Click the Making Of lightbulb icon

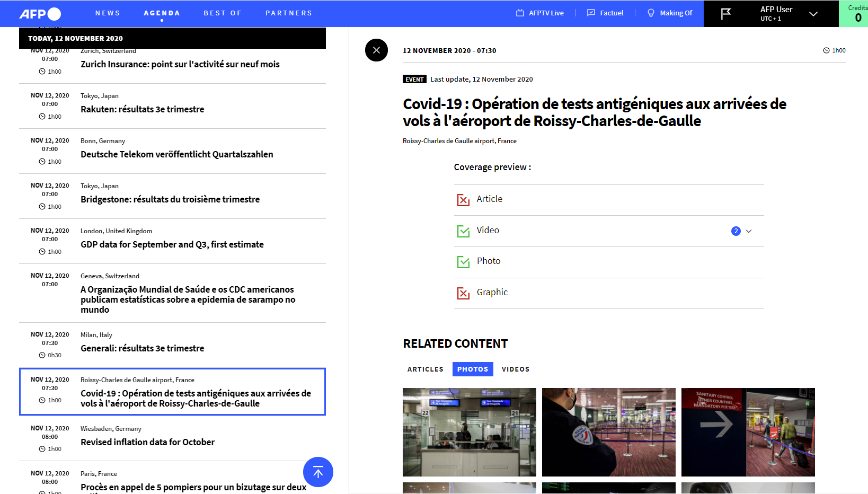651,13
